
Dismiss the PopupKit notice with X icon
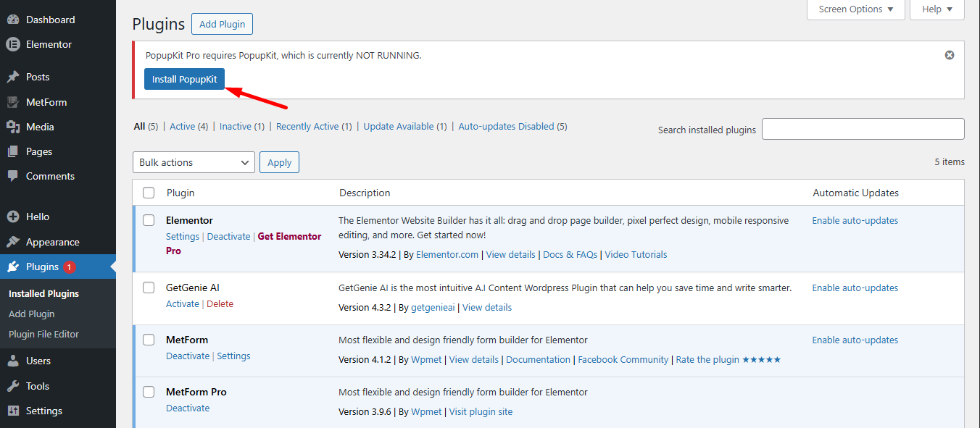click(950, 55)
